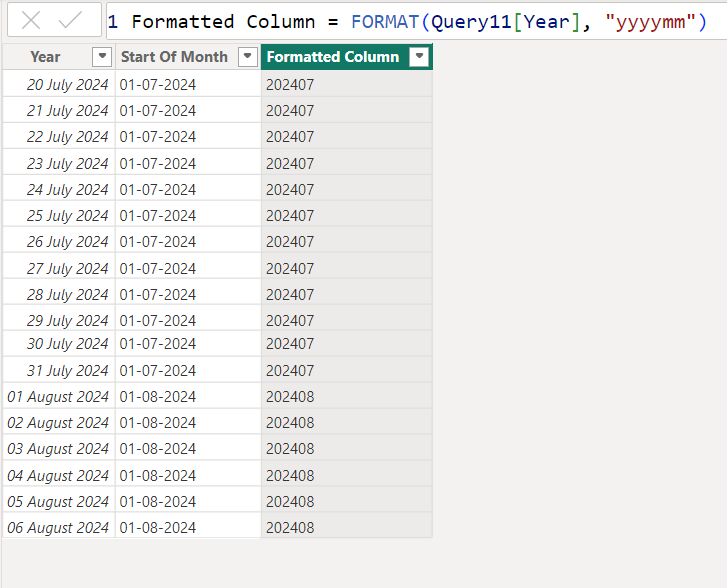The height and width of the screenshot is (588, 727).
Task: Select the 20 July 2024 cell
Action: [67, 85]
